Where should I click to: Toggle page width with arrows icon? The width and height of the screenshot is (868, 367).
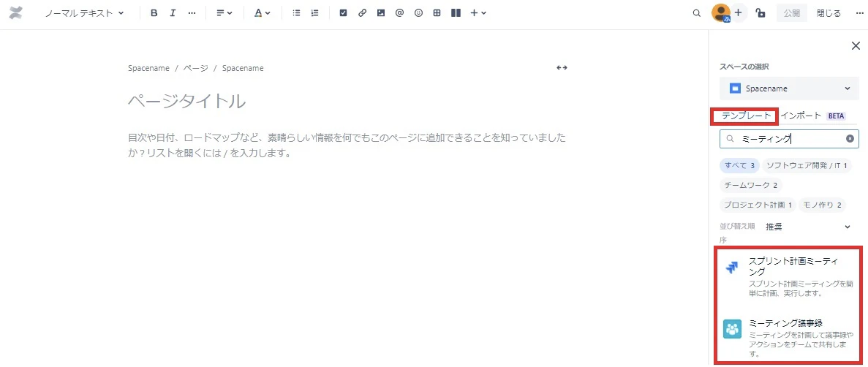point(562,67)
